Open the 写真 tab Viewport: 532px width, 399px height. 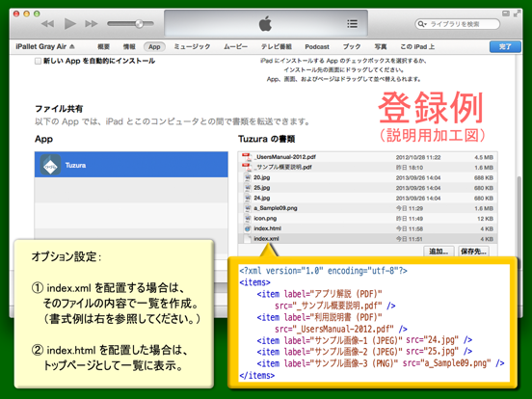381,47
